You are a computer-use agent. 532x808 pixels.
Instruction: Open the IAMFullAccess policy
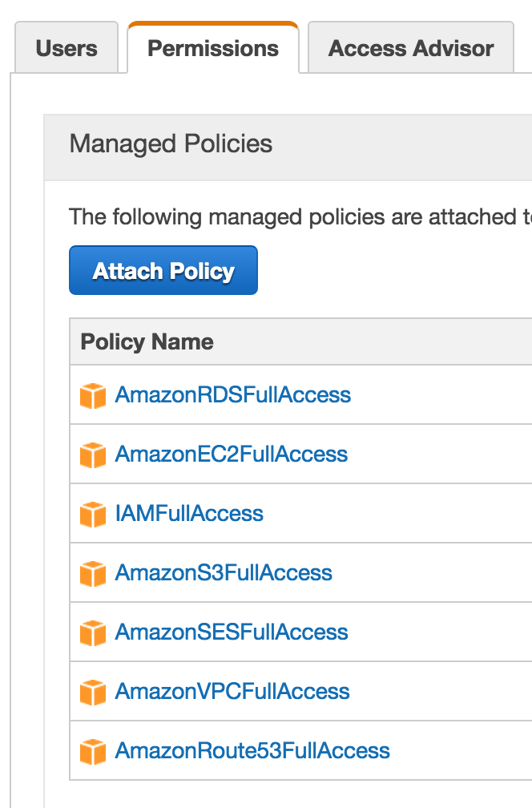[190, 513]
